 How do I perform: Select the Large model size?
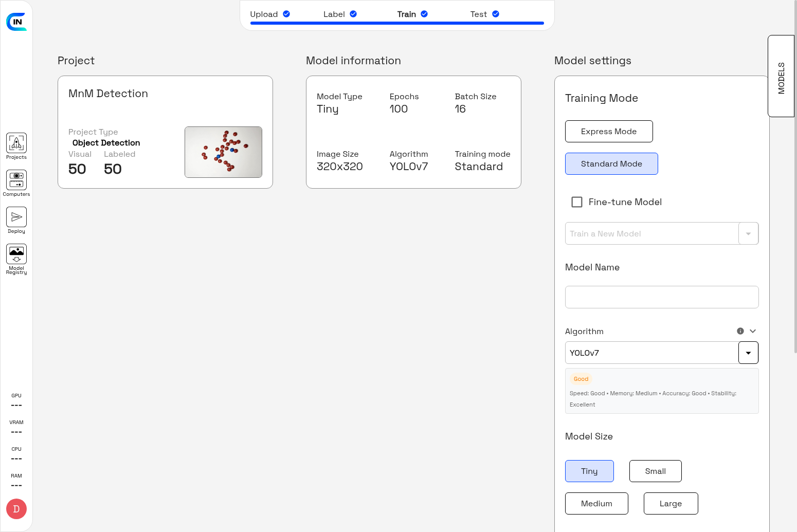[671, 503]
